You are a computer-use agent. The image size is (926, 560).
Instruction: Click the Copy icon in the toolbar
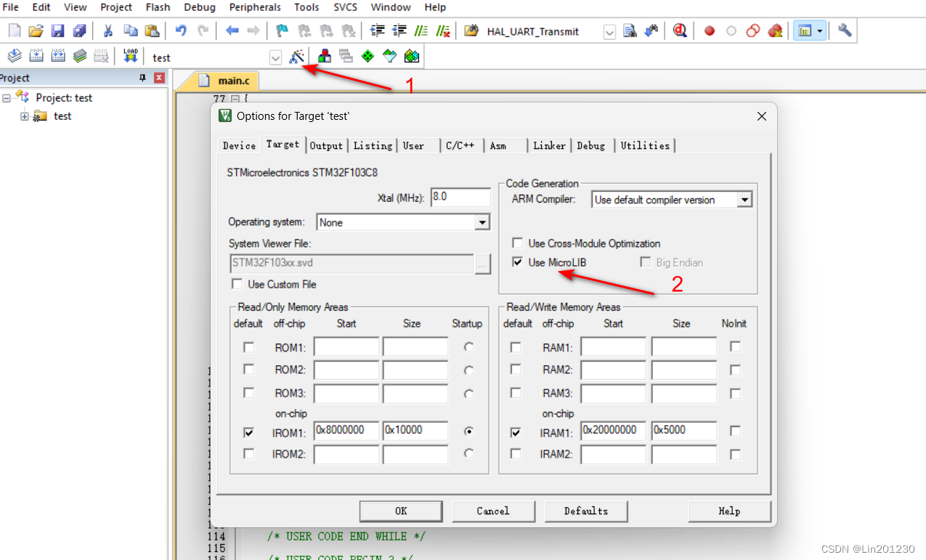coord(130,31)
